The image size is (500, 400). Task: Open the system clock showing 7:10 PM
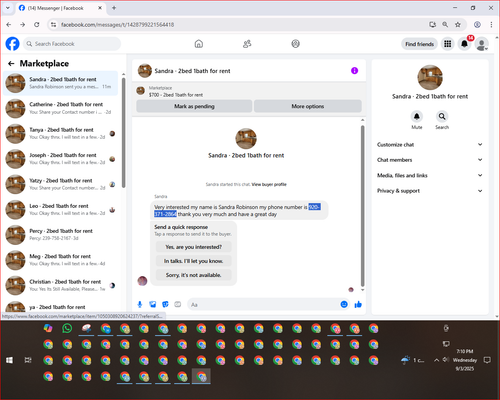pyautogui.click(x=465, y=360)
